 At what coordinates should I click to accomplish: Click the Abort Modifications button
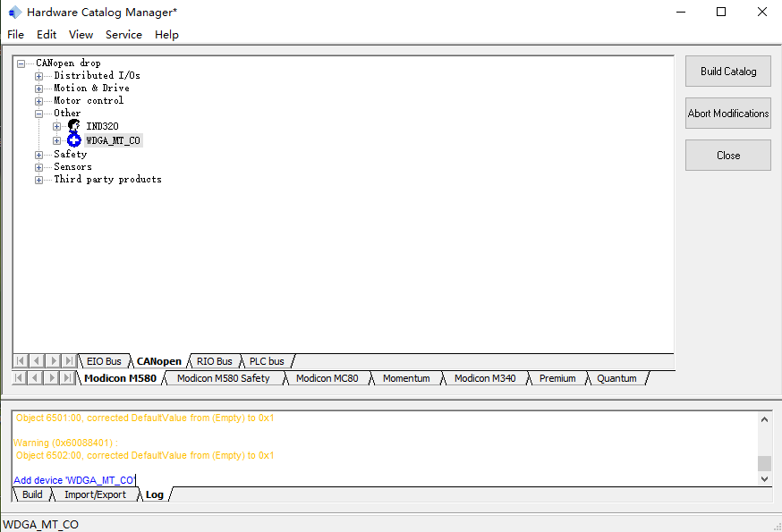(x=728, y=114)
